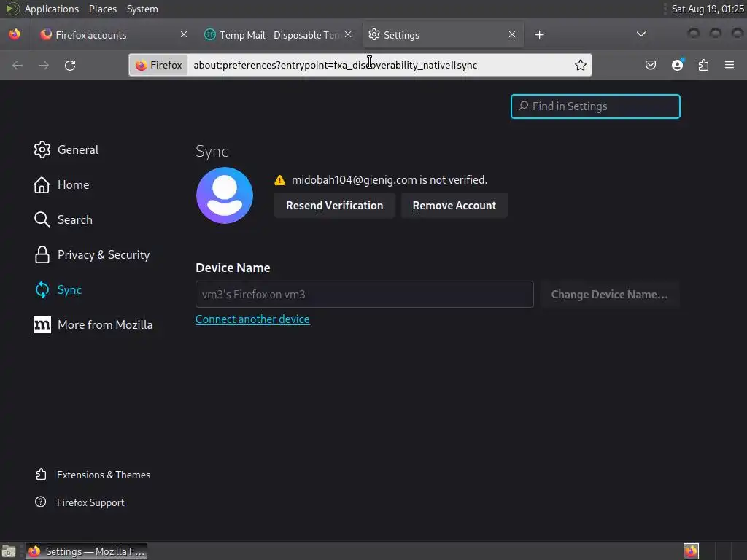The height and width of the screenshot is (560, 747).
Task: Click the Firefox View pinned icon
Action: [15, 34]
